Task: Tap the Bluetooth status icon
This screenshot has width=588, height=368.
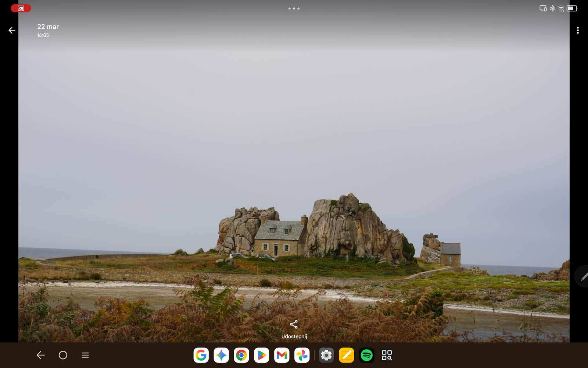Action: click(x=552, y=8)
